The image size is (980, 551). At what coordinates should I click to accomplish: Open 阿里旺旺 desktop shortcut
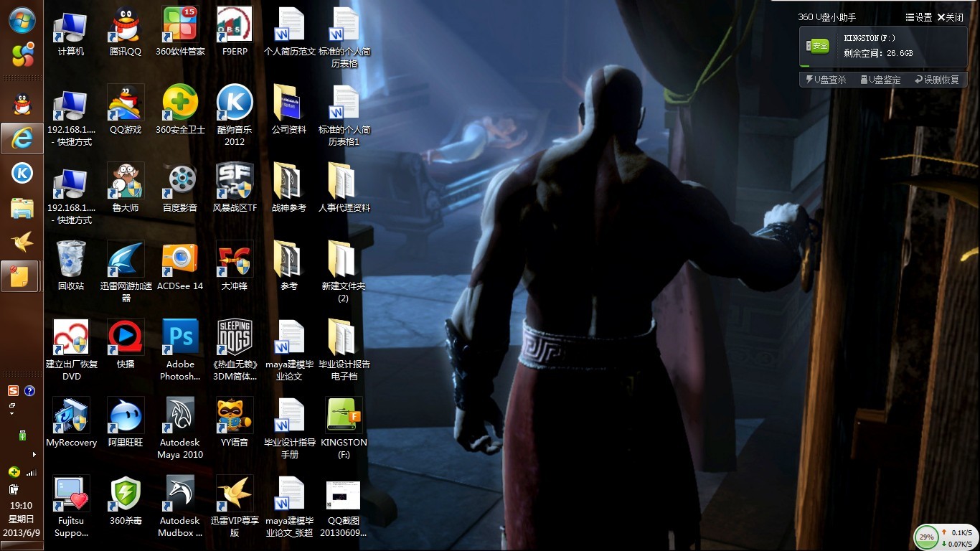click(x=126, y=423)
